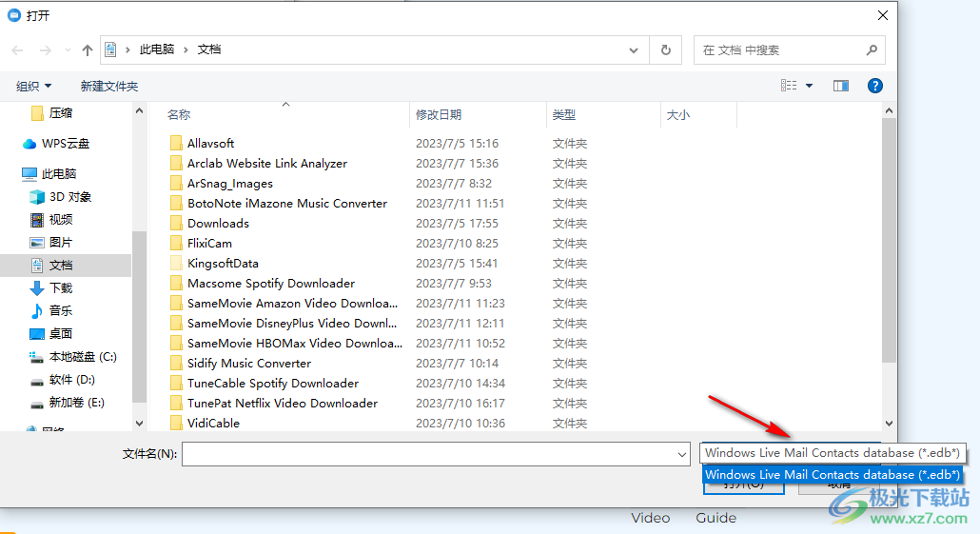Close the 打开 dialog
980x534 pixels.
click(x=883, y=15)
